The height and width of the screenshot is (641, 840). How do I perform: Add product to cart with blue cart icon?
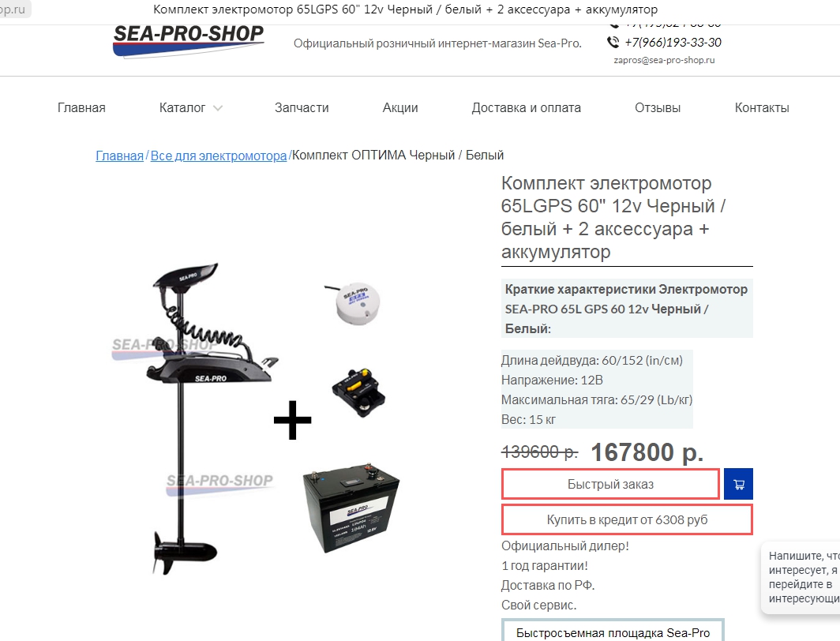pyautogui.click(x=738, y=484)
